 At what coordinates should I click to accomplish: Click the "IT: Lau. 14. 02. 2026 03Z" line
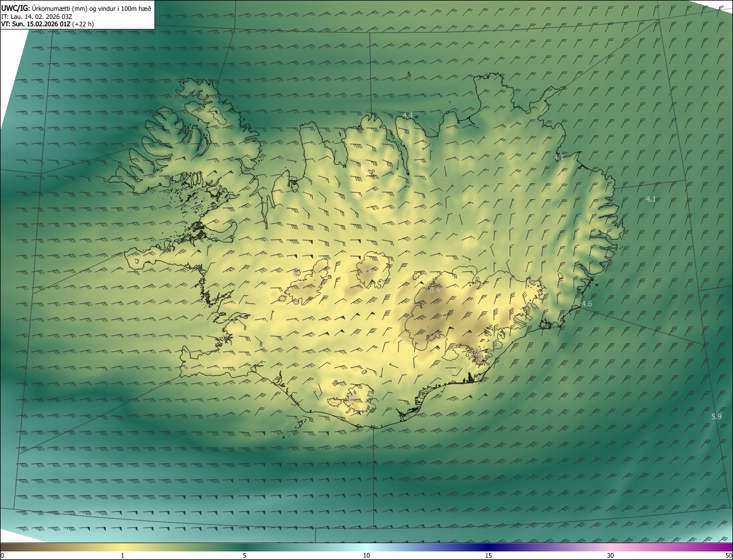click(37, 17)
